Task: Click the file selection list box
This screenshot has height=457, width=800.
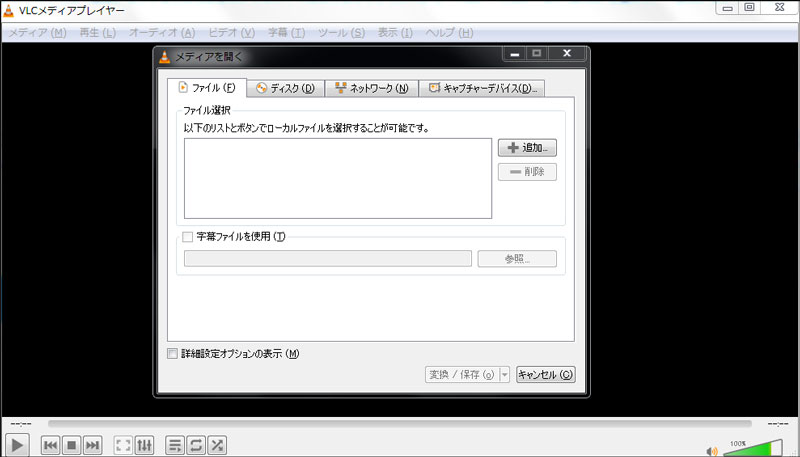Action: point(338,179)
